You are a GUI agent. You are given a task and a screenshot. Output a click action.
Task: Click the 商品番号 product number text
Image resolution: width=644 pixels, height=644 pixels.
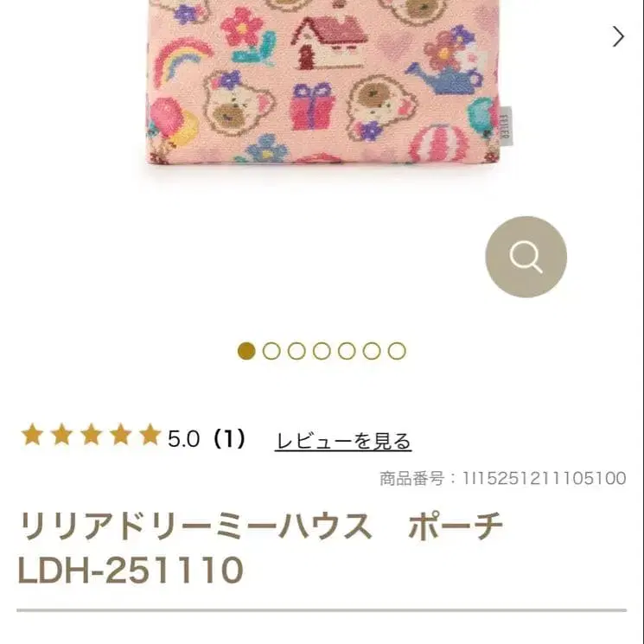(503, 479)
